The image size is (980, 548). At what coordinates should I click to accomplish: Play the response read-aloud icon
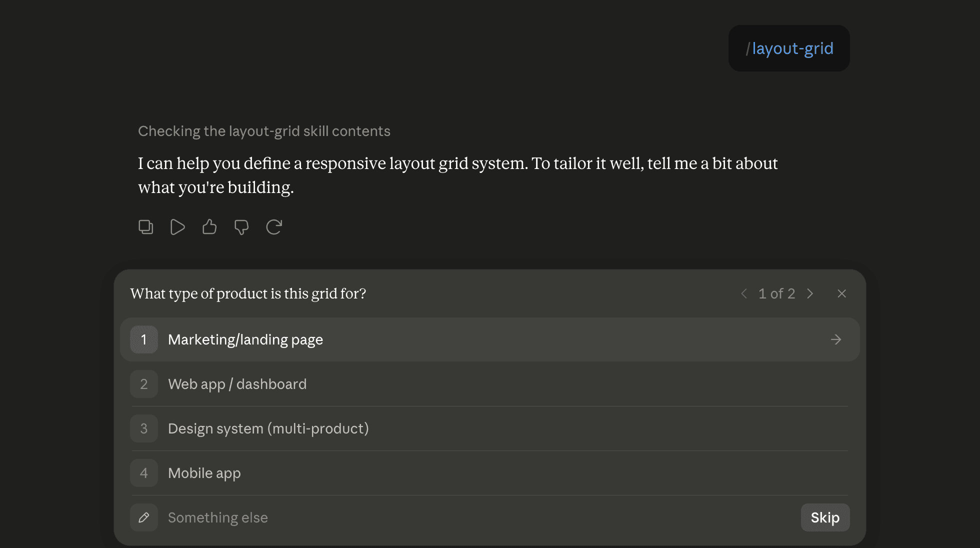click(177, 227)
